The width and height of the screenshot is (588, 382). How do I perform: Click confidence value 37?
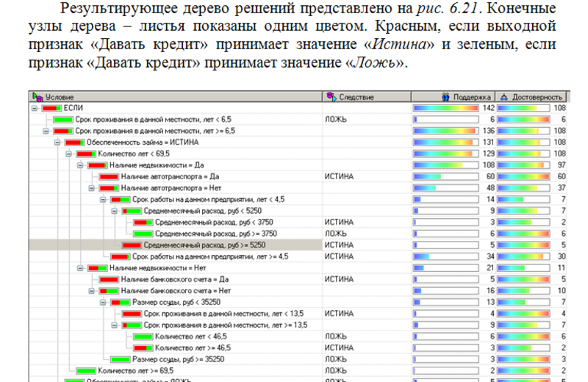click(562, 188)
